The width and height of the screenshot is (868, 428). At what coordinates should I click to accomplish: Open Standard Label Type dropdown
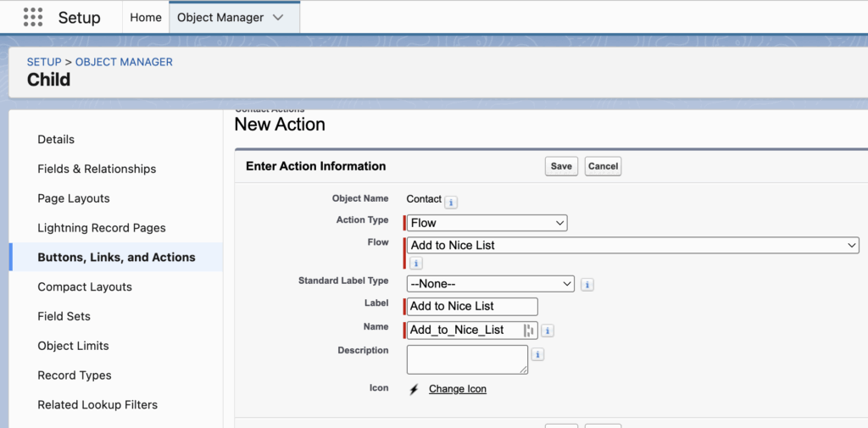point(490,284)
